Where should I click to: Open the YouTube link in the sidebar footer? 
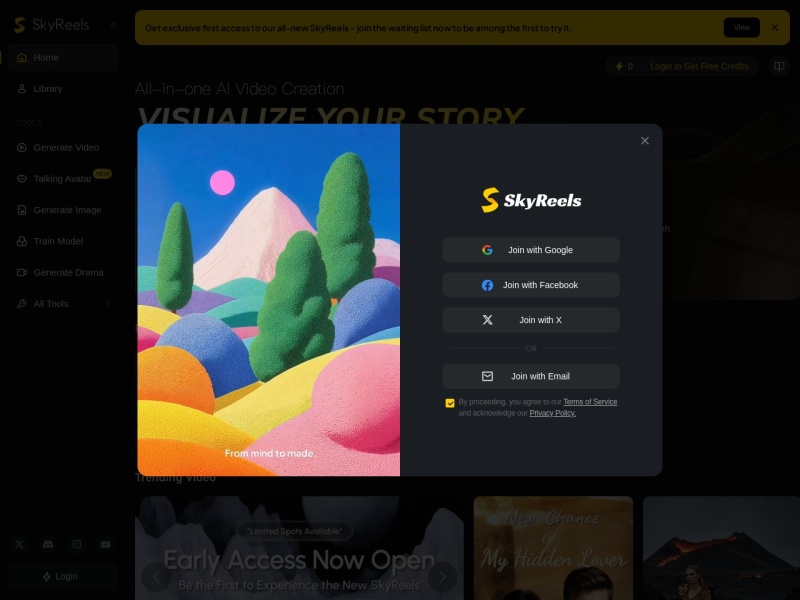pos(105,544)
